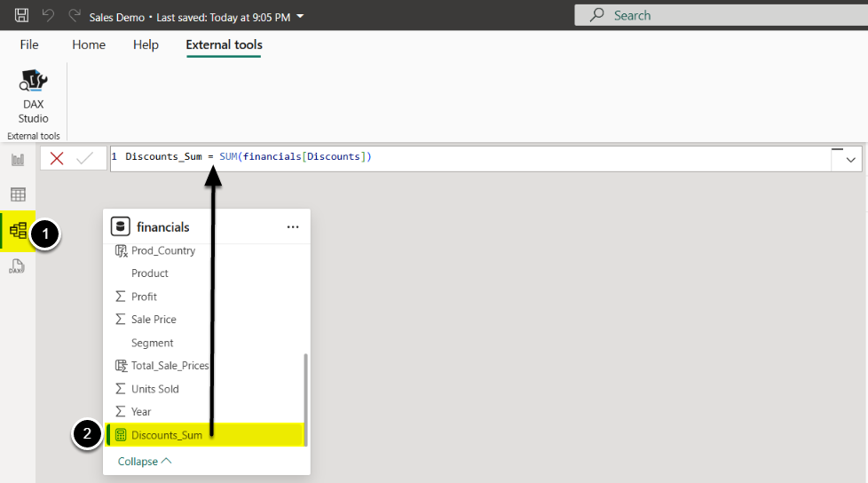
Task: Launch DAX Studio external tool
Action: 33,97
